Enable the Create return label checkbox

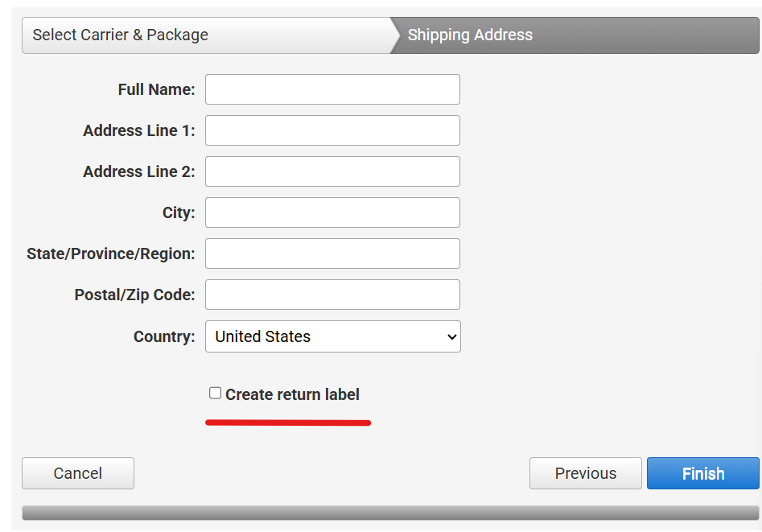(216, 393)
